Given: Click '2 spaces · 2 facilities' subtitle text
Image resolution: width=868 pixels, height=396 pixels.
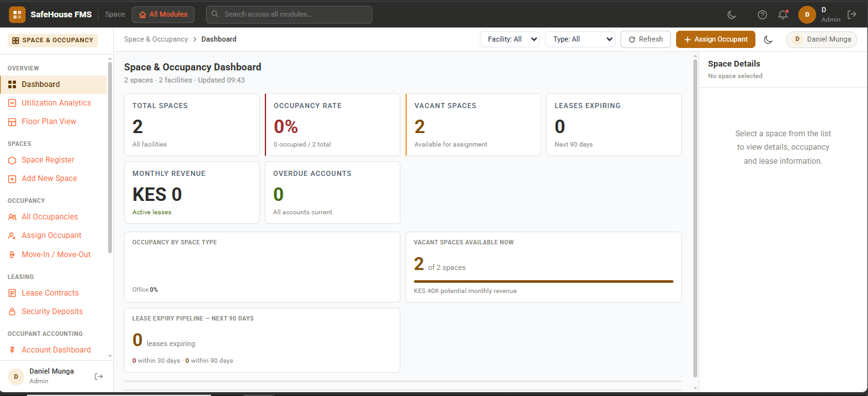Looking at the screenshot, I should 158,80.
